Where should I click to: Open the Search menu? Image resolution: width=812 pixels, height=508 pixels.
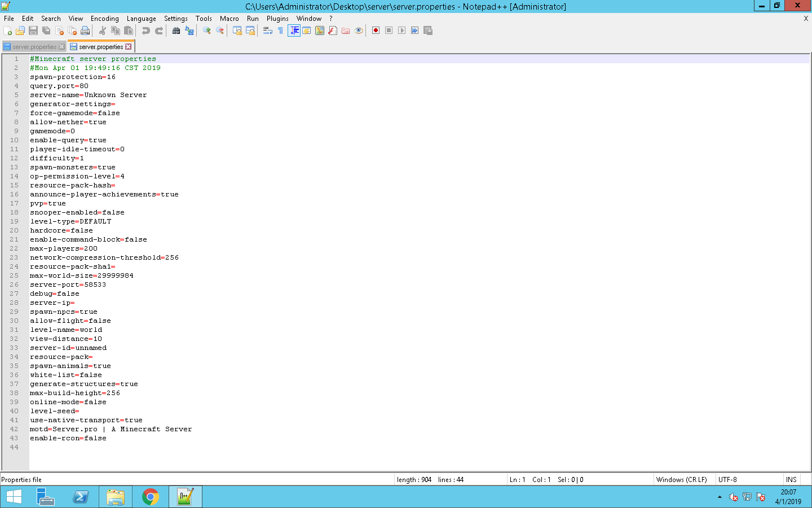click(x=51, y=19)
